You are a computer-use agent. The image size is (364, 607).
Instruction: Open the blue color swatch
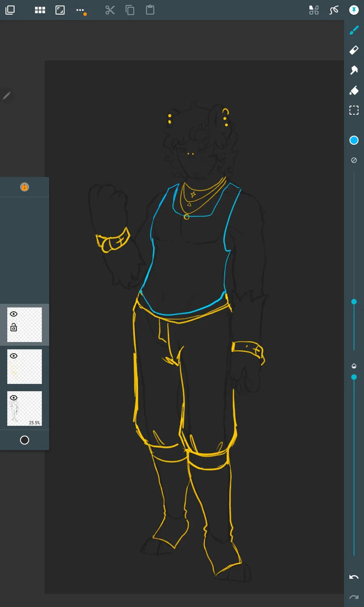tap(354, 140)
